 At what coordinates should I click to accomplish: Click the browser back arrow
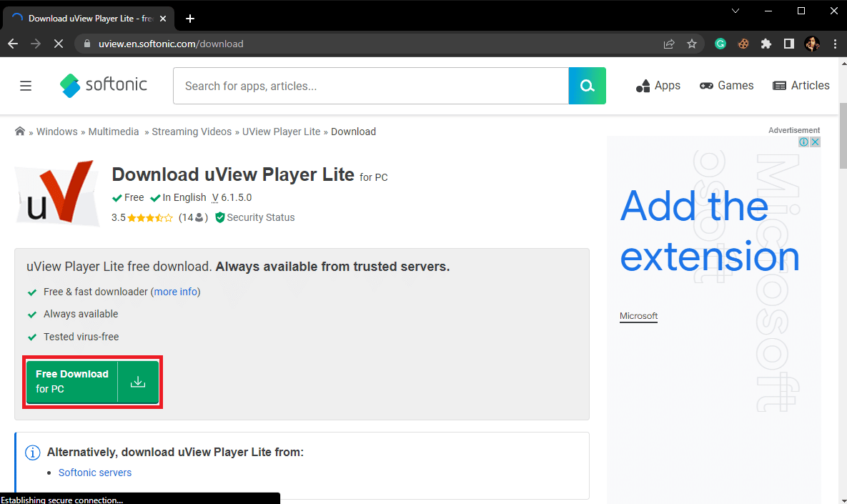click(x=13, y=44)
